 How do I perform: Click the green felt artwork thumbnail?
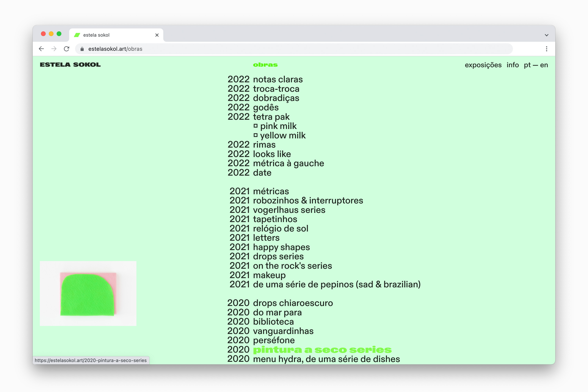tap(88, 293)
